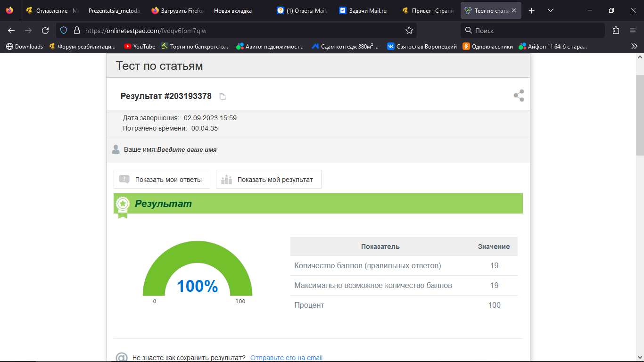Click the vertical page scrollbar thumb
The width and height of the screenshot is (644, 362).
[x=640, y=115]
